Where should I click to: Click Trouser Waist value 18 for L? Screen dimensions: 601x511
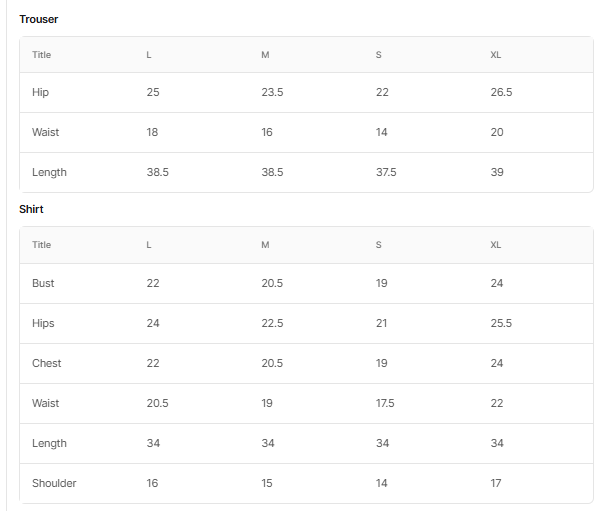(152, 132)
